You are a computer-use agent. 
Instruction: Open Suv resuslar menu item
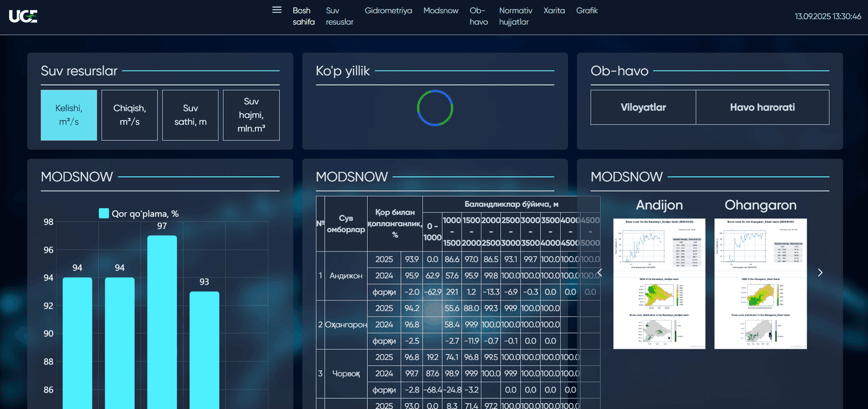[340, 16]
